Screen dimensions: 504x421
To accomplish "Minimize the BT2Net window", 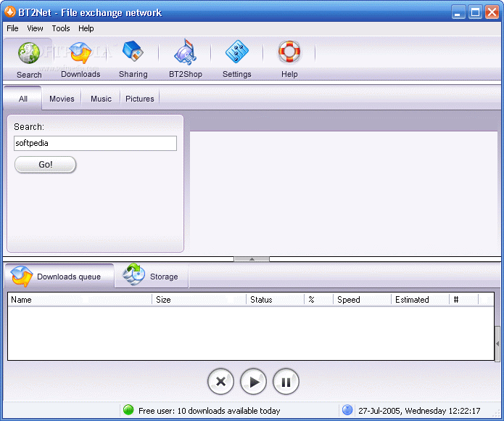I will click(458, 12).
